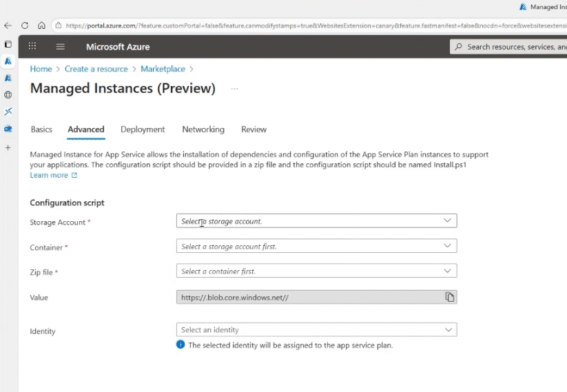View site info padlock icon in address bar
This screenshot has height=392, width=567.
click(59, 25)
